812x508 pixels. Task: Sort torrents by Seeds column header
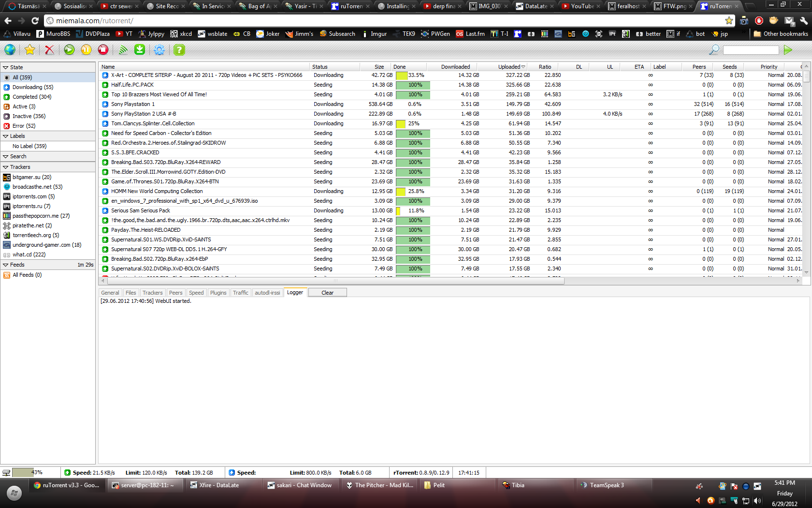pyautogui.click(x=729, y=67)
